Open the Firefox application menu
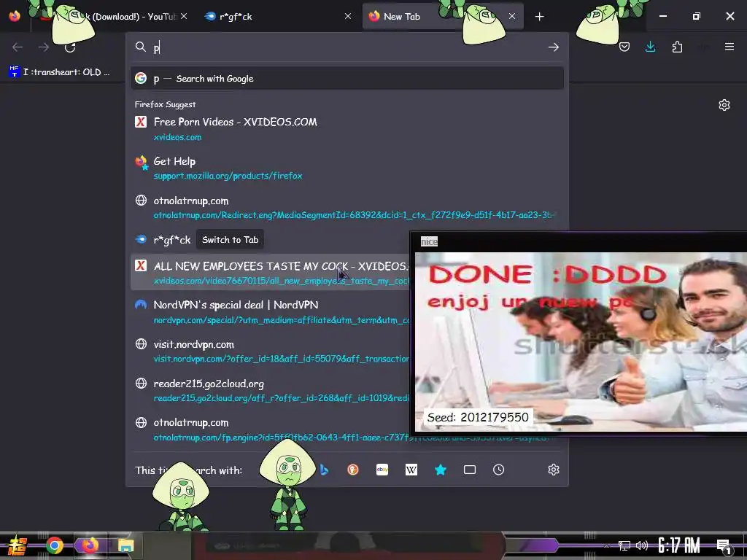 tap(729, 47)
